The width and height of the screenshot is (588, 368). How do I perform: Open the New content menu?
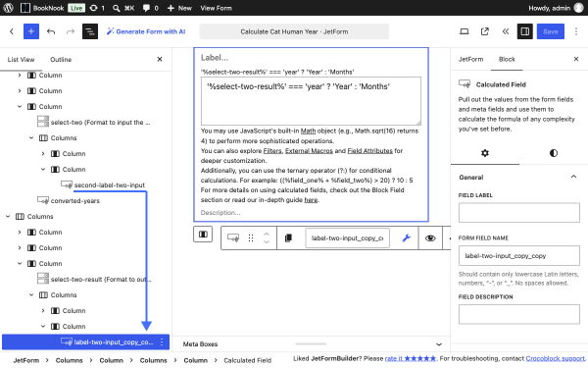(179, 8)
